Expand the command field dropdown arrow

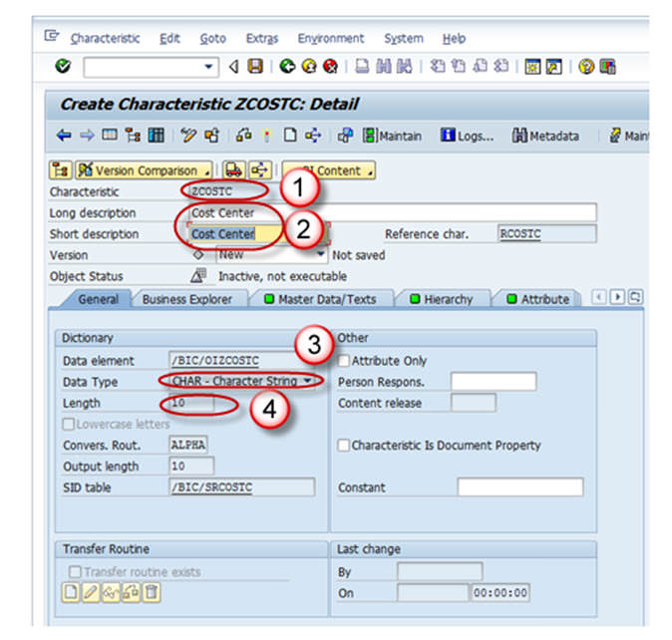click(x=209, y=67)
